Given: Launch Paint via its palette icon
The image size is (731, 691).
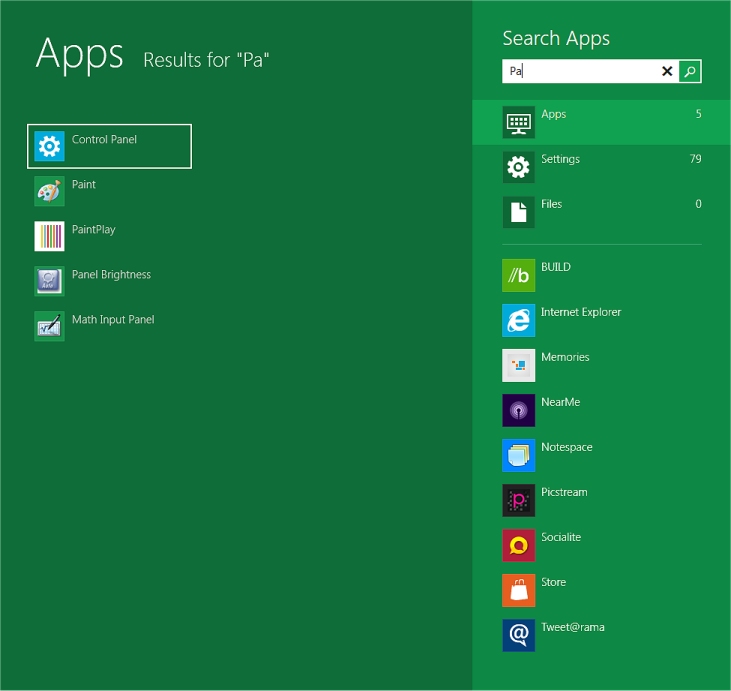Looking at the screenshot, I should click(49, 191).
